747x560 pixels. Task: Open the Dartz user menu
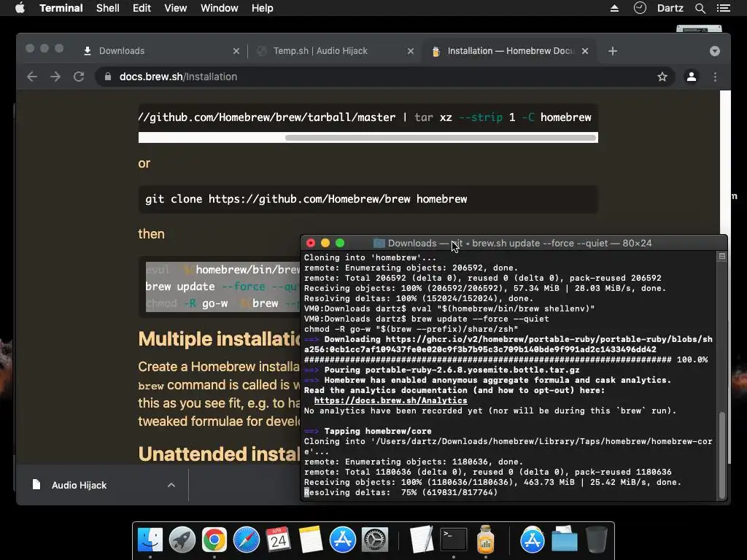pos(670,8)
